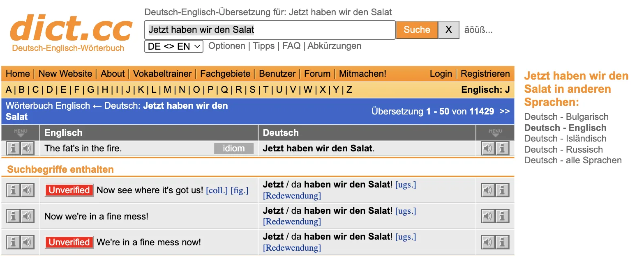The height and width of the screenshot is (256, 644).
Task: Click the gray "idiom" tag
Action: [234, 149]
